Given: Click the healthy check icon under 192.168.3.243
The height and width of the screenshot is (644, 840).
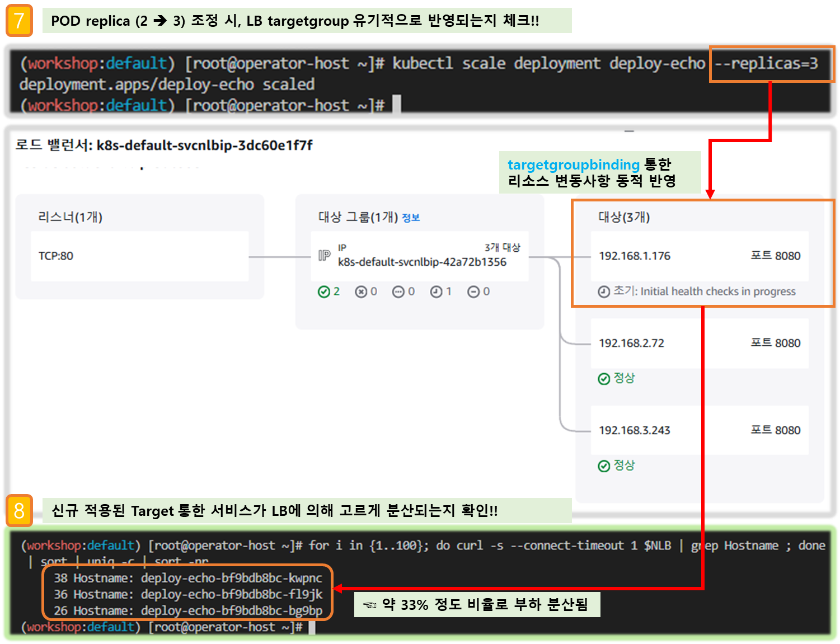Looking at the screenshot, I should pos(604,466).
